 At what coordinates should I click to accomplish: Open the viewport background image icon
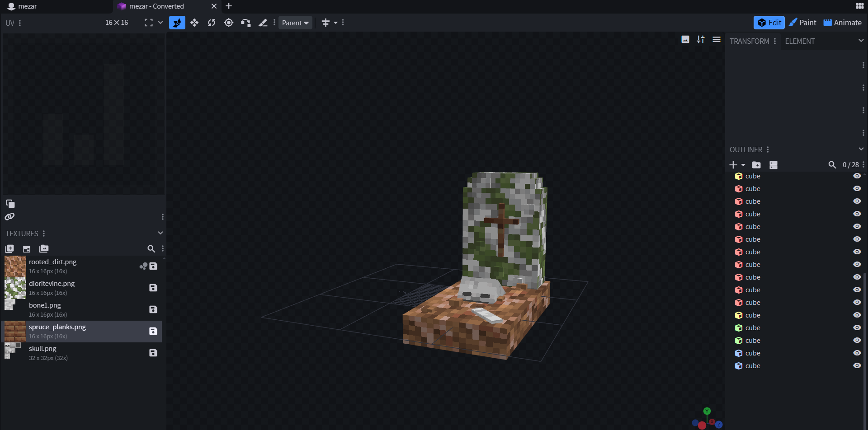(x=685, y=40)
